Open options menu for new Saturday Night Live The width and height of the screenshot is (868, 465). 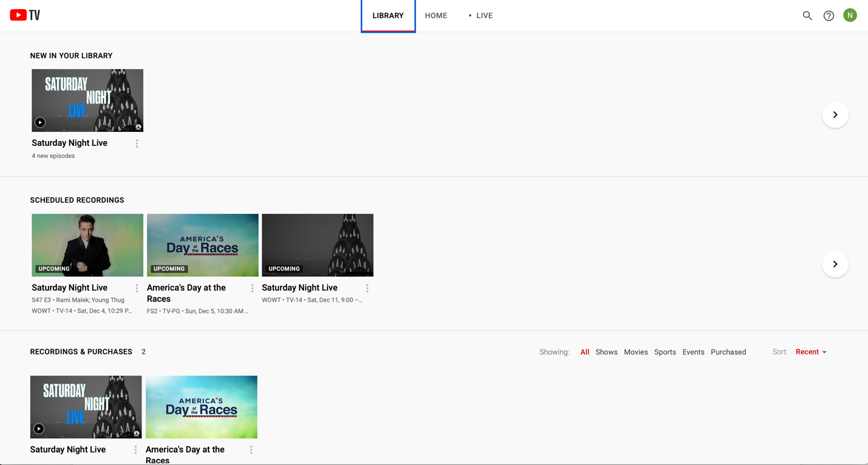(137, 143)
